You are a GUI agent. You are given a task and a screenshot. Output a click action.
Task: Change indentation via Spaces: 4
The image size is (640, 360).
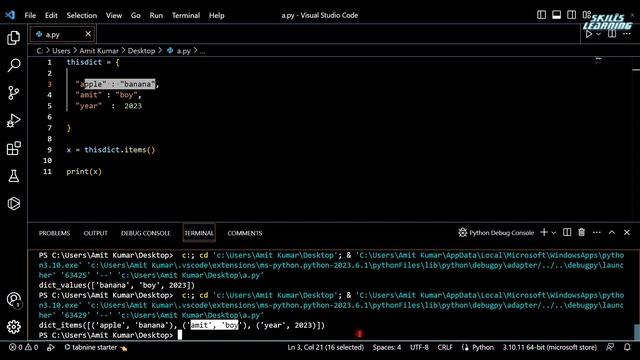click(x=387, y=347)
